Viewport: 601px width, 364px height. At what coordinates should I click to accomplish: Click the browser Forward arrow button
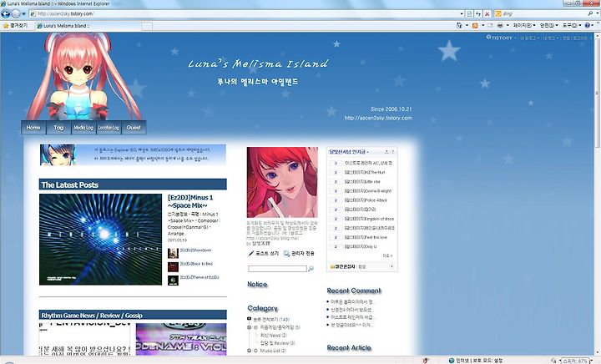point(16,14)
